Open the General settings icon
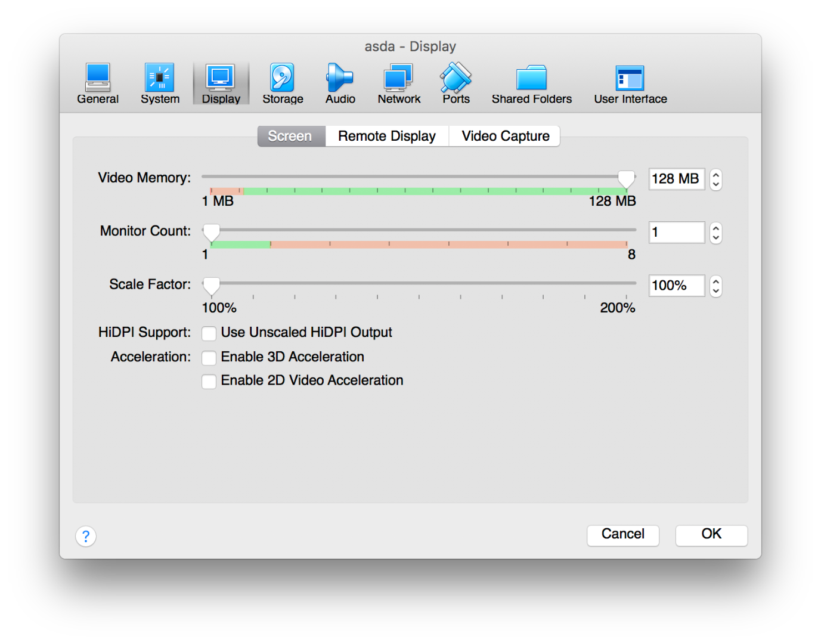Image resolution: width=821 pixels, height=644 pixels. 98,83
